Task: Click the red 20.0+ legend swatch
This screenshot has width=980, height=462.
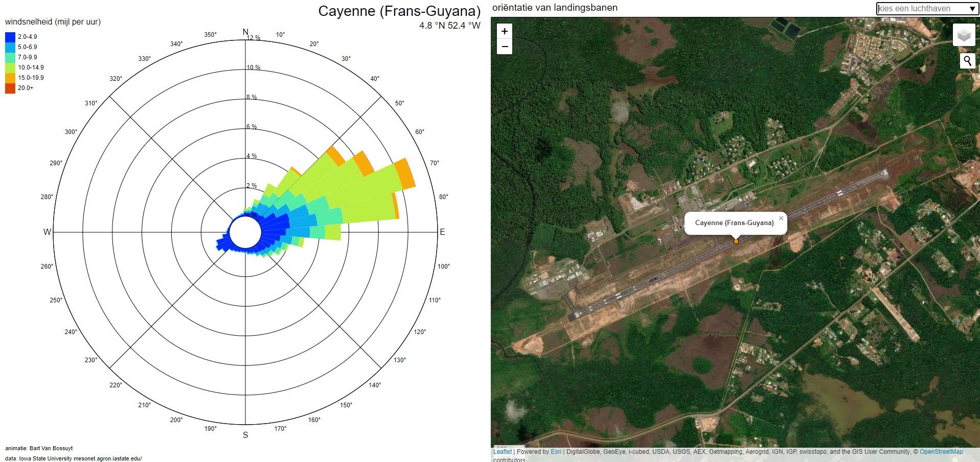Action: 10,88
